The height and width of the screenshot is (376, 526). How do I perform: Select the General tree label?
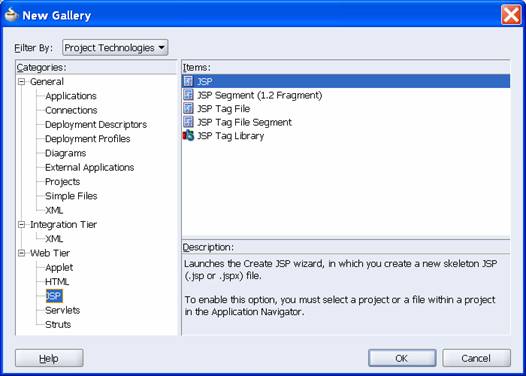(x=47, y=82)
